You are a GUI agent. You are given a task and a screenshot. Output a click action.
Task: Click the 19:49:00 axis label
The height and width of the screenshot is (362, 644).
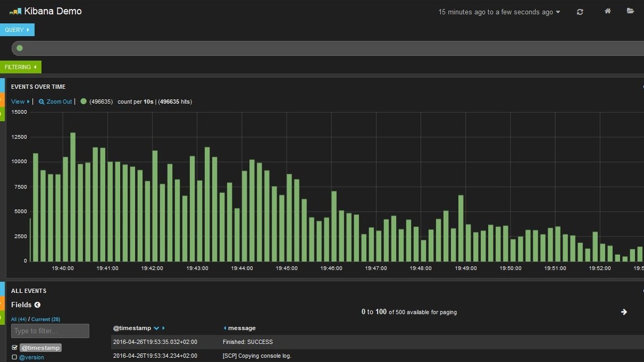[x=466, y=268]
